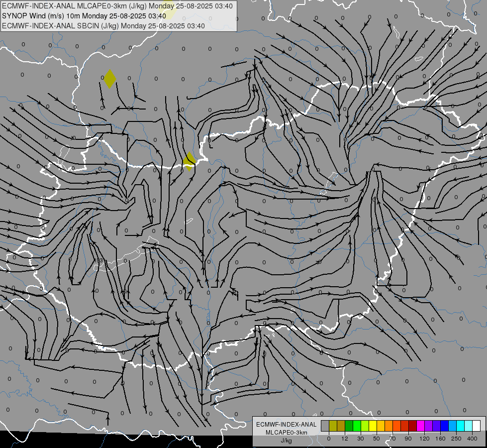The width and height of the screenshot is (487, 448).
Task: Click legend value label 250
Action: 456,439
